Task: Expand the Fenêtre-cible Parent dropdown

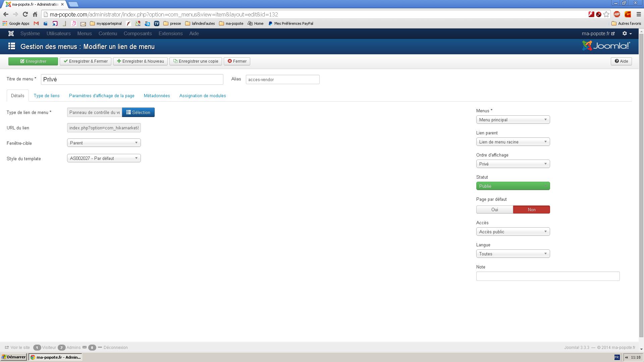Action: pos(104,143)
